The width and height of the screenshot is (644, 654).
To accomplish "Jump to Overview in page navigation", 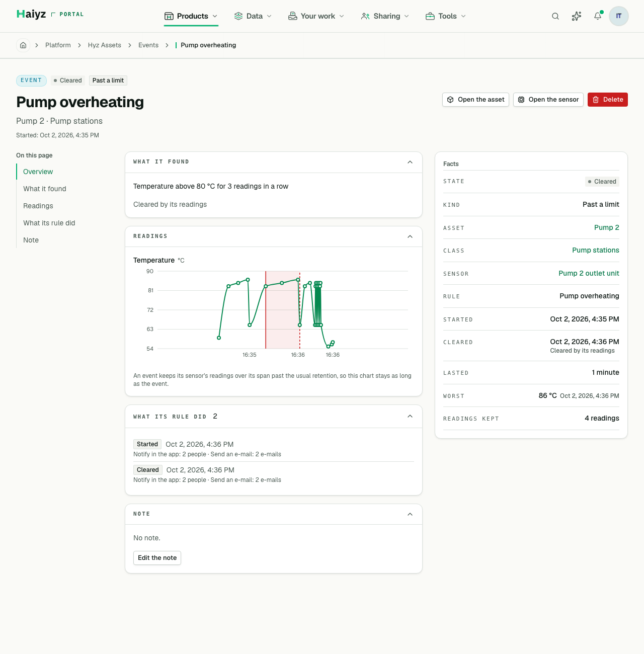I will [38, 172].
